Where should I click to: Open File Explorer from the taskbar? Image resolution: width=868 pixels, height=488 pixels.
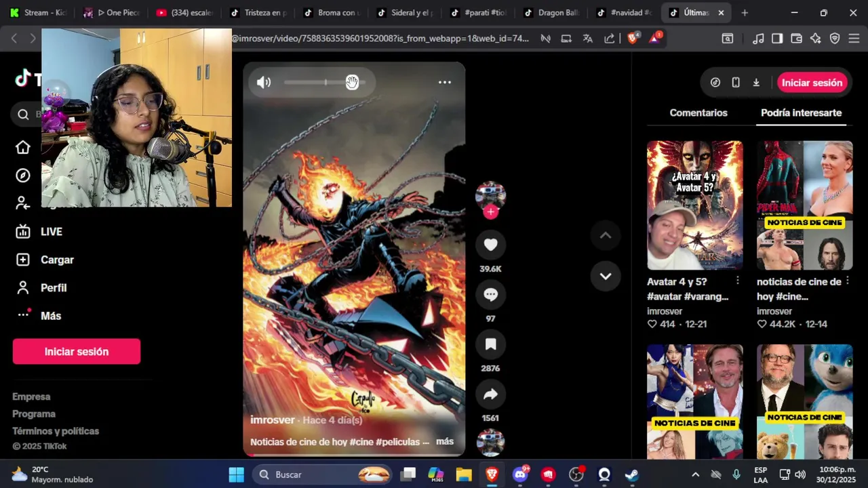coord(464,474)
